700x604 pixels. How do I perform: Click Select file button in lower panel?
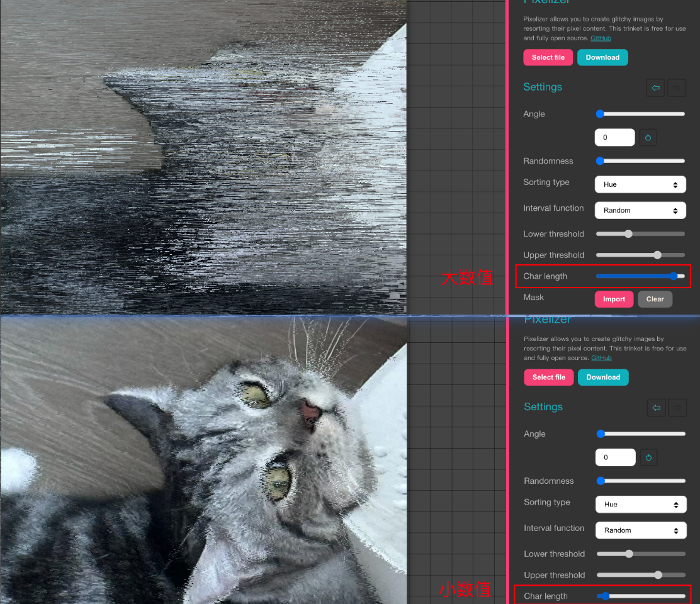(549, 377)
